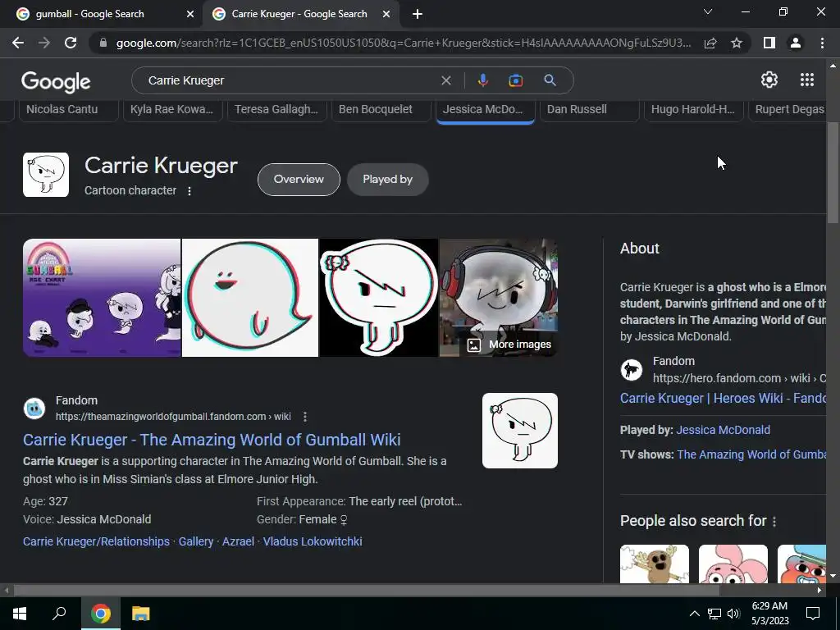Open the purple Gumball age chart image
840x630 pixels.
[102, 298]
